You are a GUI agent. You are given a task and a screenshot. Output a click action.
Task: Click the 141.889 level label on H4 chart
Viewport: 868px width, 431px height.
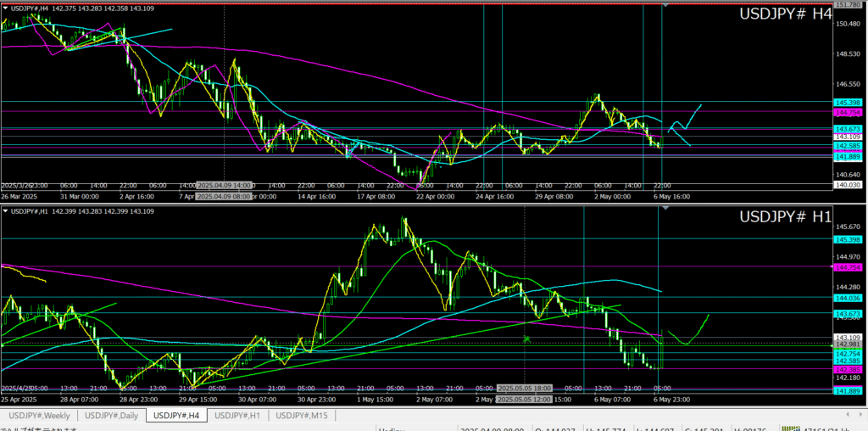tap(848, 157)
